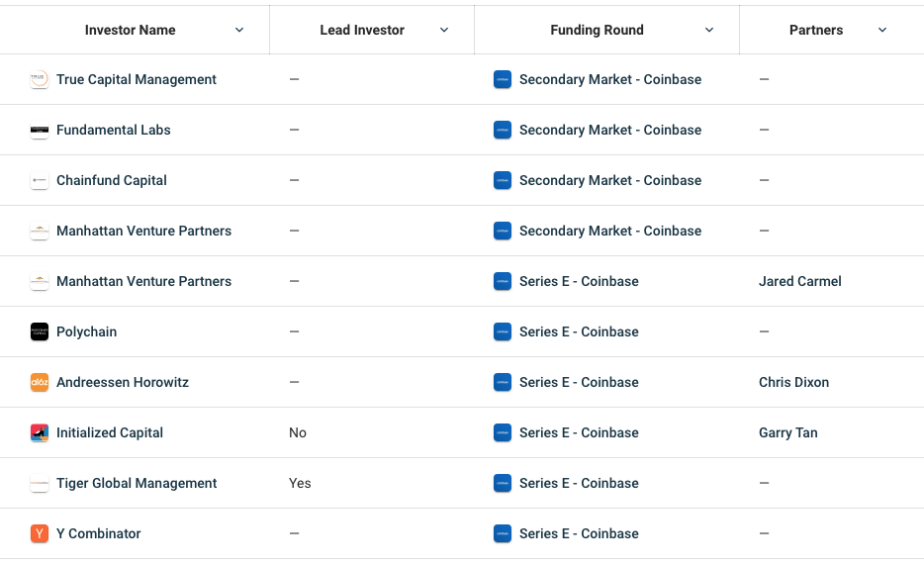
Task: Click Coinbase icon in Polychain's row
Action: pyautogui.click(x=503, y=332)
